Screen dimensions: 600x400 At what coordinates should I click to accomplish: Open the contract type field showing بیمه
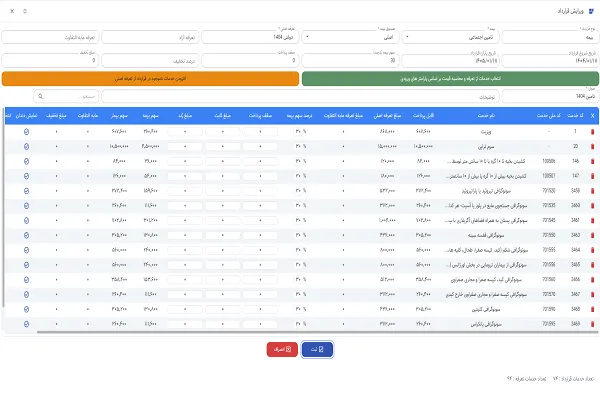[x=550, y=37]
